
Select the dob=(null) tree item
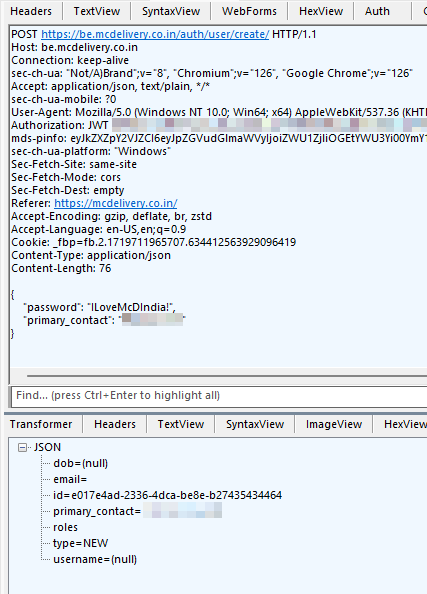pos(81,464)
